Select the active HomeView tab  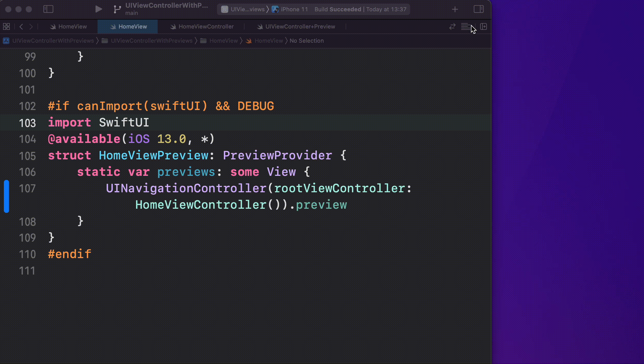pyautogui.click(x=128, y=26)
